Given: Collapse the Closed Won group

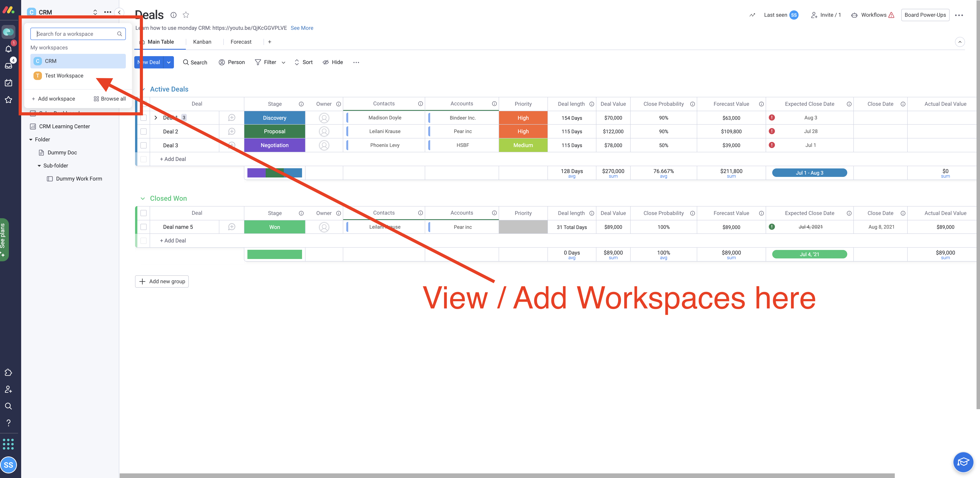Looking at the screenshot, I should tap(143, 198).
